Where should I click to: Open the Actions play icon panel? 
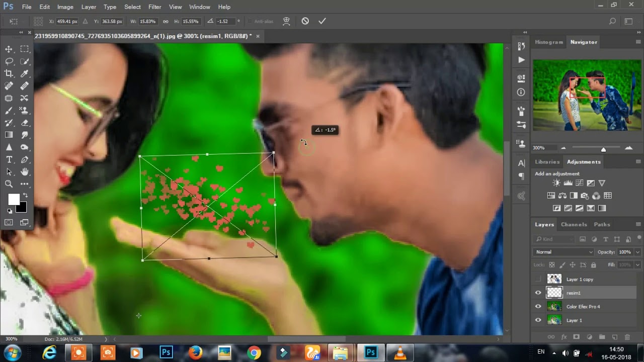click(521, 60)
